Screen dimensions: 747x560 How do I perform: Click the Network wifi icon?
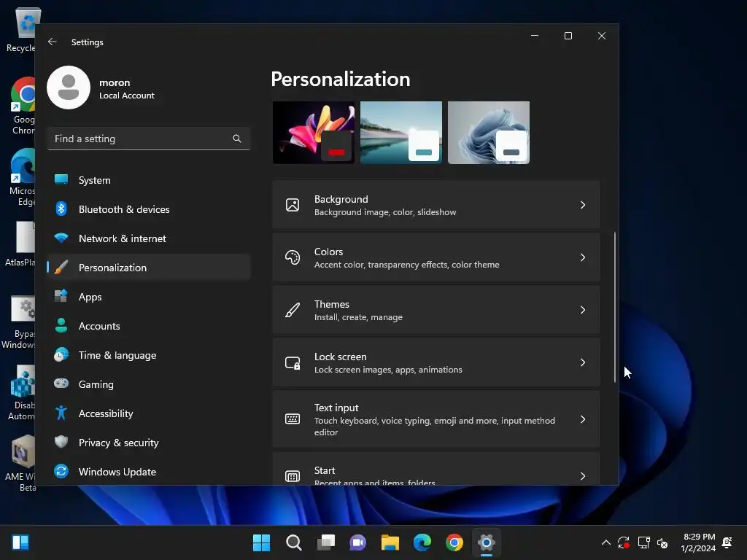(x=61, y=238)
